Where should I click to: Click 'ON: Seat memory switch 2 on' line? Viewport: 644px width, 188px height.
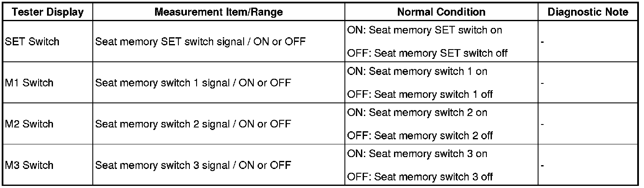(x=417, y=113)
